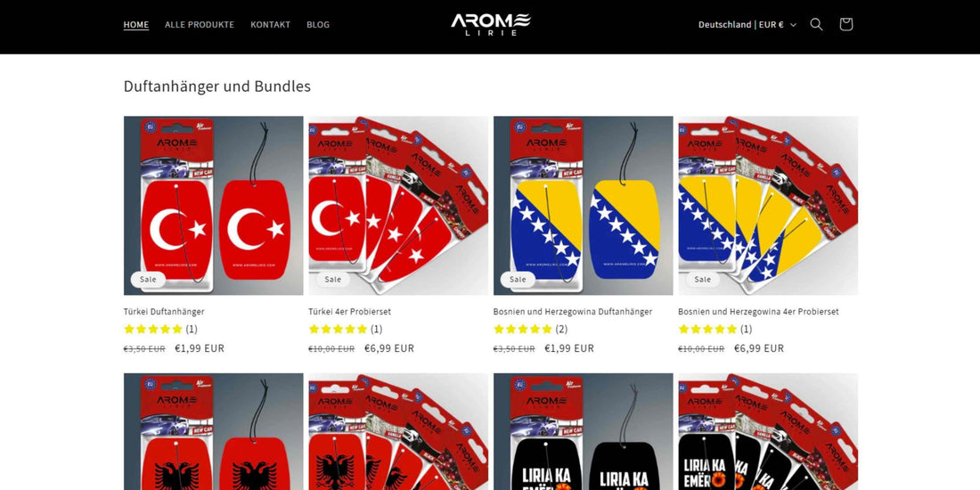Open the black Liria Ka Emër freshener thumbnail
Viewport: 980px width, 490px height.
click(584, 432)
